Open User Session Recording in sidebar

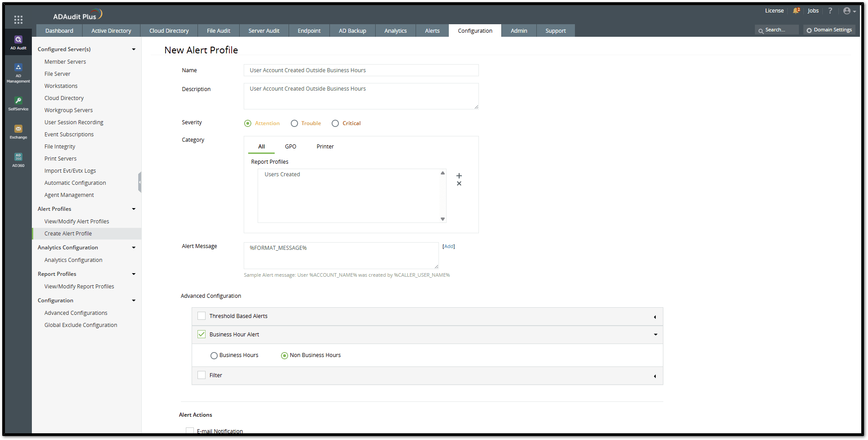tap(74, 122)
